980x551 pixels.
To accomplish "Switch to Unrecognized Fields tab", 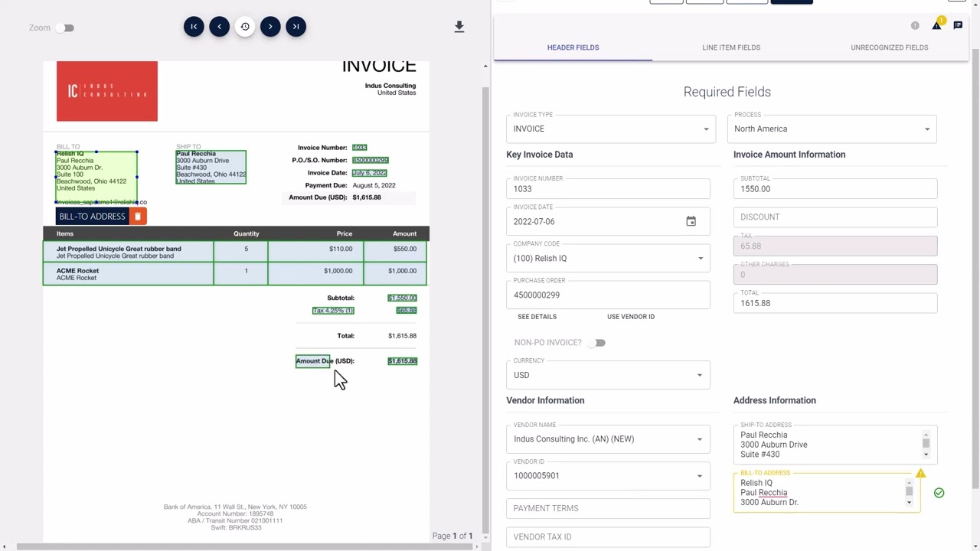I will pyautogui.click(x=889, y=47).
